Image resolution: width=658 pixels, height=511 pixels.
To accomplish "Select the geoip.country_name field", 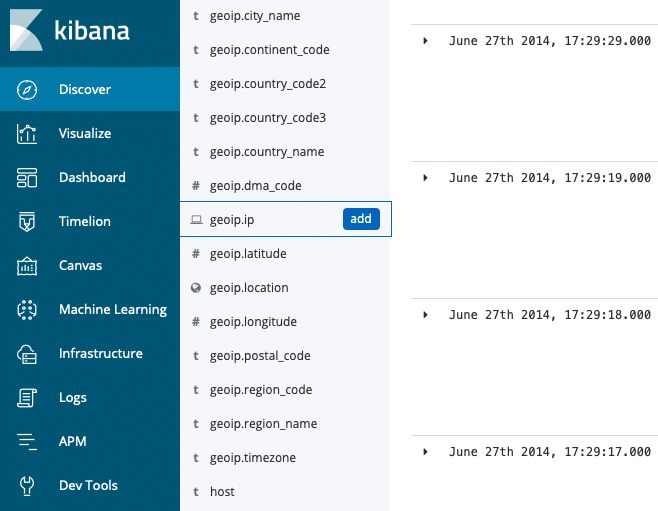I will [x=267, y=152].
